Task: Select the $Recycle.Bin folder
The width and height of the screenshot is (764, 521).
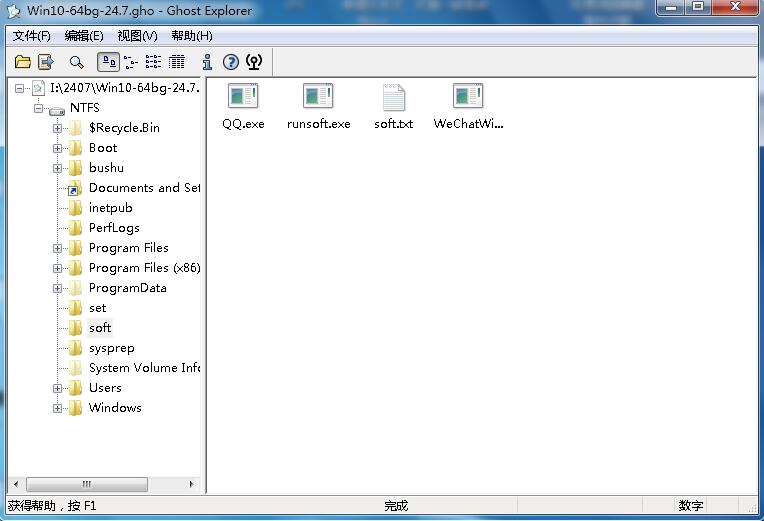Action: 124,128
